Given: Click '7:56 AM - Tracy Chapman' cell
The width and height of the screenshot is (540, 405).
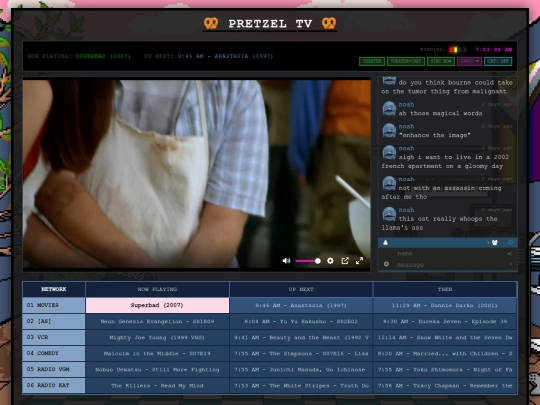Looking at the screenshot, I should click(445, 385).
